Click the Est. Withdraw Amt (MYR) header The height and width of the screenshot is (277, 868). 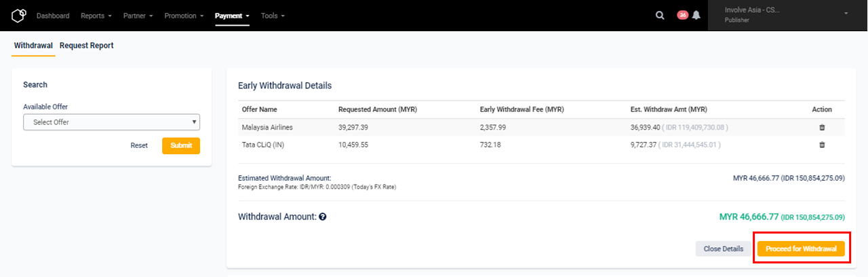tap(669, 109)
